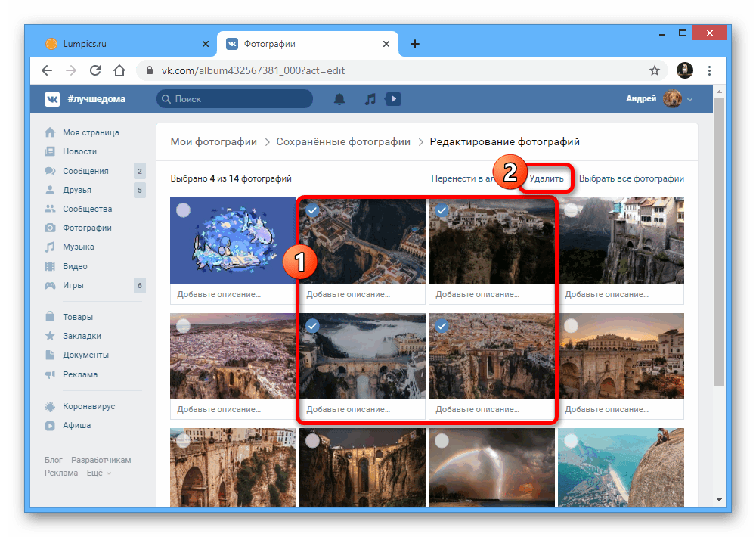
Task: Click the Игры gamepad icon in the sidebar
Action: (50, 285)
